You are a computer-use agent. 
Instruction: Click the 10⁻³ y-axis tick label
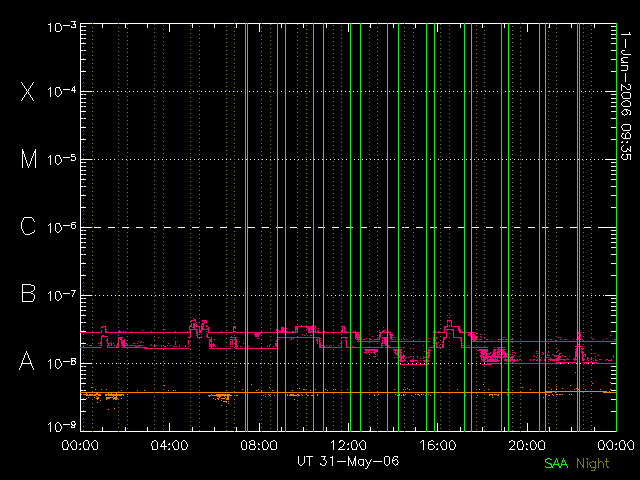click(62, 27)
